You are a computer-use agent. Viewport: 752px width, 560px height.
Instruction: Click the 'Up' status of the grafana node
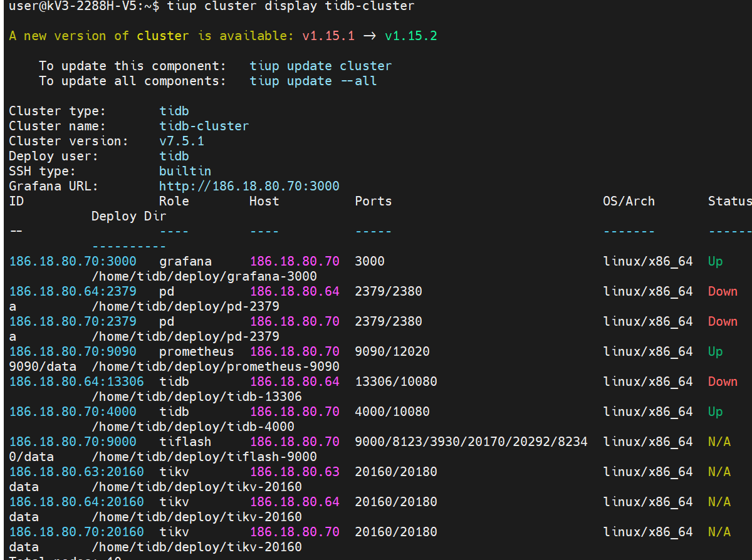pos(716,261)
